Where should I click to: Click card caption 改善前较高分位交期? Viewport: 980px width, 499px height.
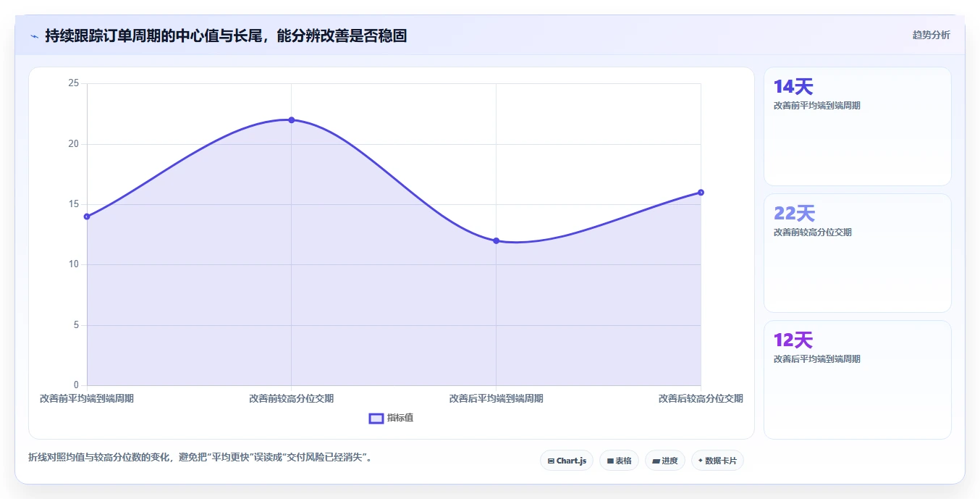[x=813, y=232]
